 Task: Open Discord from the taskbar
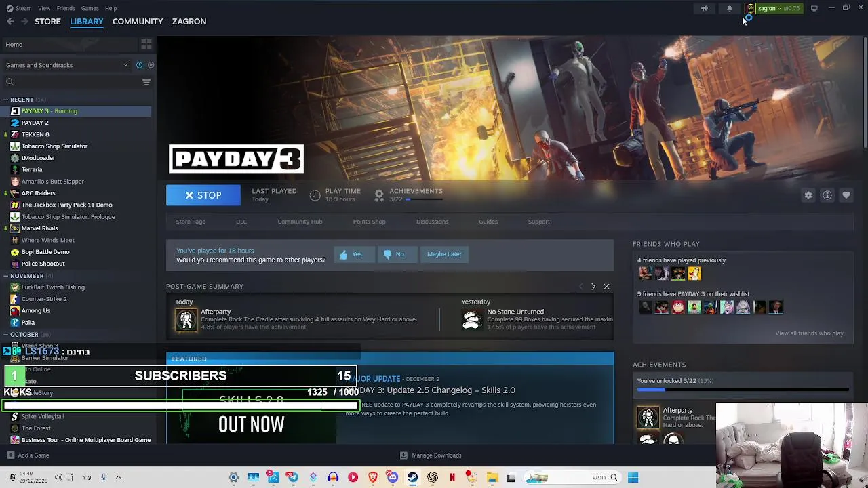click(392, 478)
